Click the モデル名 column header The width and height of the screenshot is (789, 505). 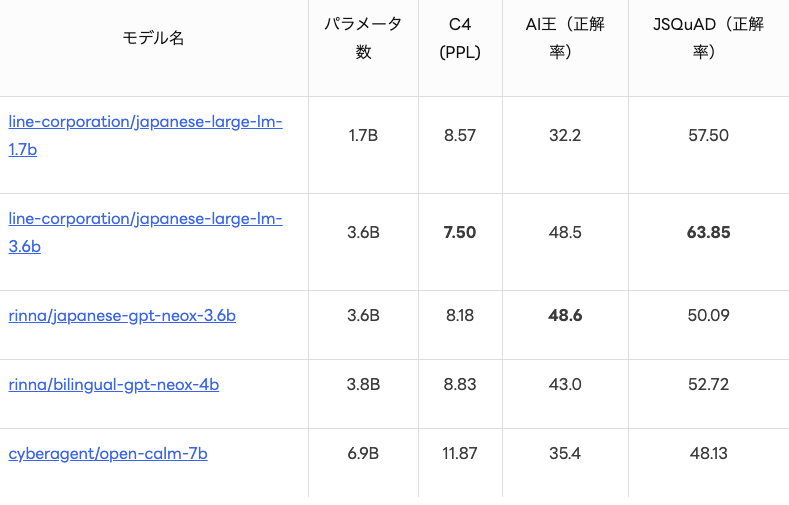[x=153, y=38]
